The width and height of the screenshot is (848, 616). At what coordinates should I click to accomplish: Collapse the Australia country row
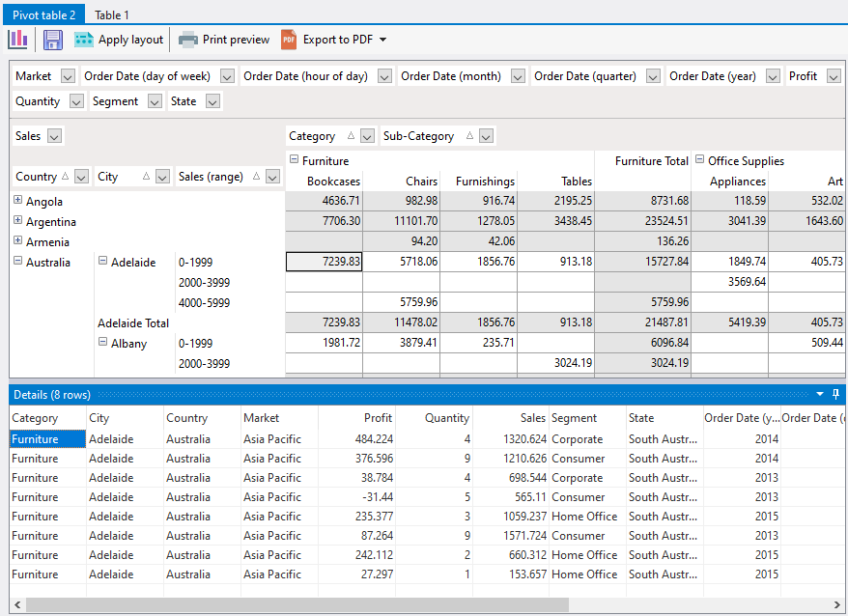pos(17,262)
